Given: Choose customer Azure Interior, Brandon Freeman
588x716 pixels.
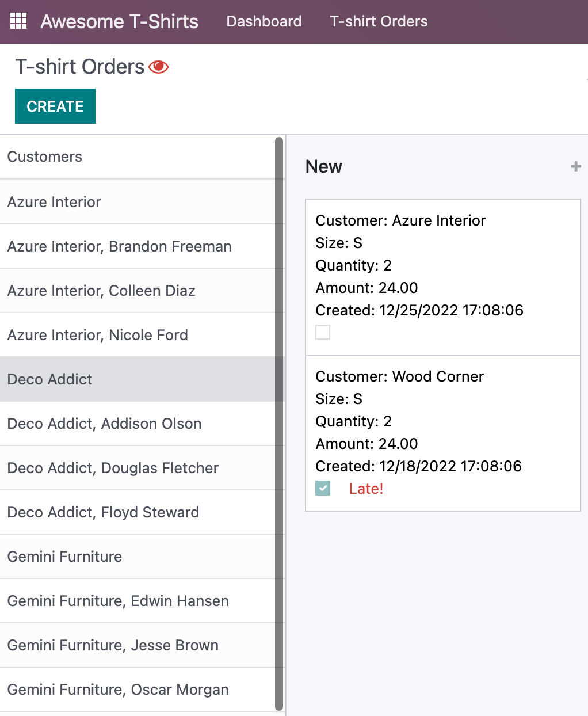Looking at the screenshot, I should coord(119,246).
